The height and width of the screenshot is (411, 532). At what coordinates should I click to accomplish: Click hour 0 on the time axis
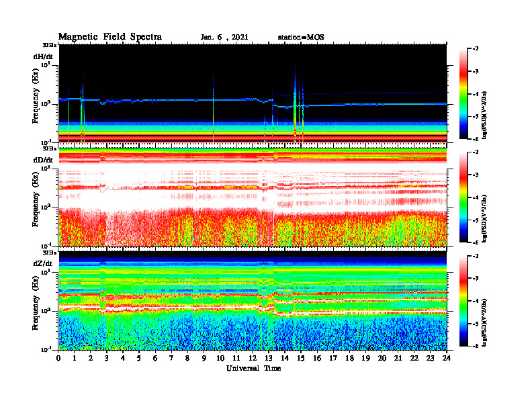(x=58, y=359)
